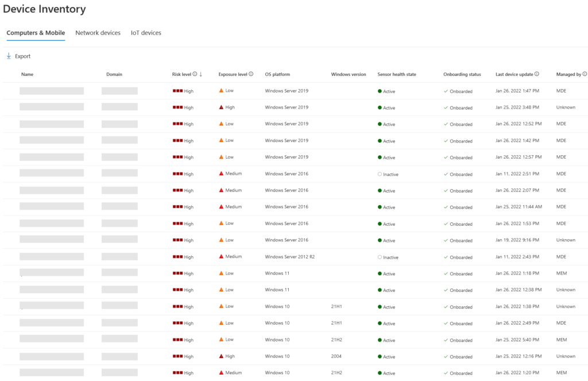Sort by the Domain column header
588x381 pixels.
tap(114, 74)
